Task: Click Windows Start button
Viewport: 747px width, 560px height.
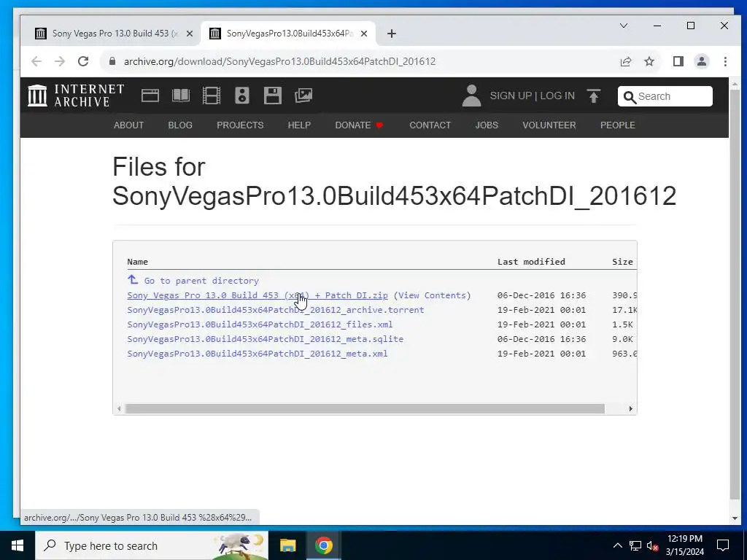Action: coord(18,545)
